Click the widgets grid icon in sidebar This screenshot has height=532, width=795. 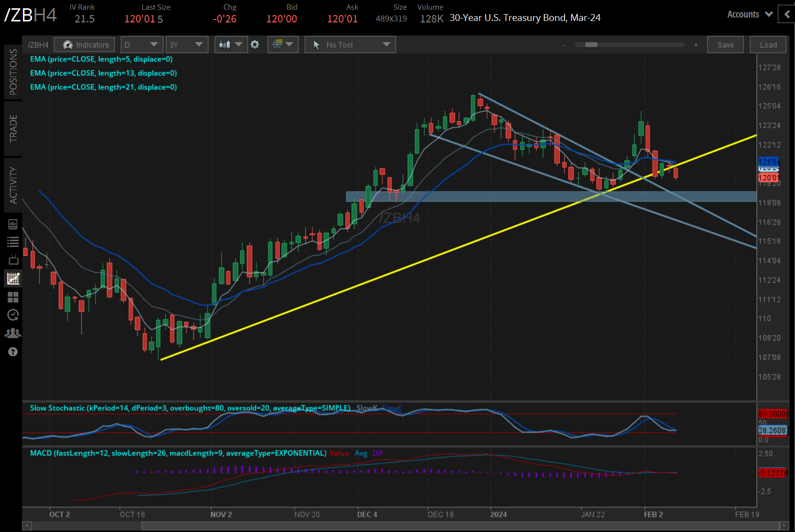point(13,297)
